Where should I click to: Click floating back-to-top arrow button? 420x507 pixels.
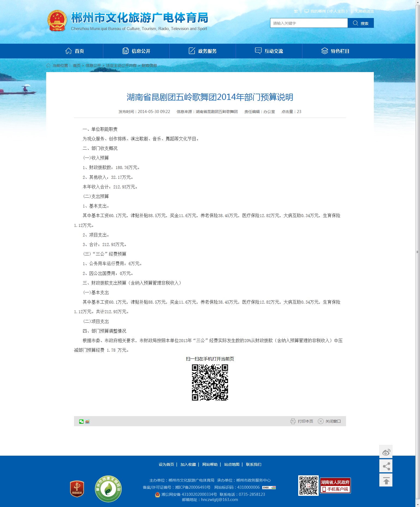(x=386, y=480)
